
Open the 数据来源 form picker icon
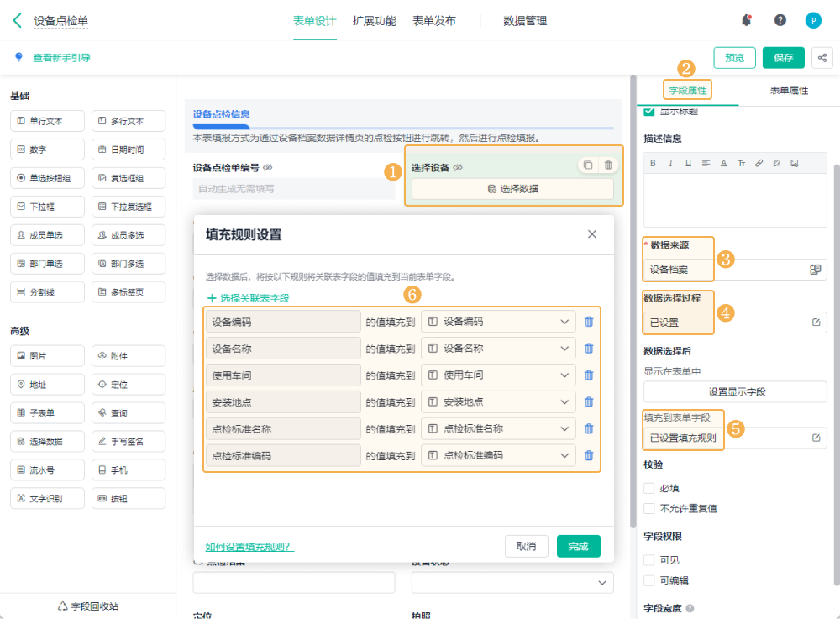click(815, 270)
